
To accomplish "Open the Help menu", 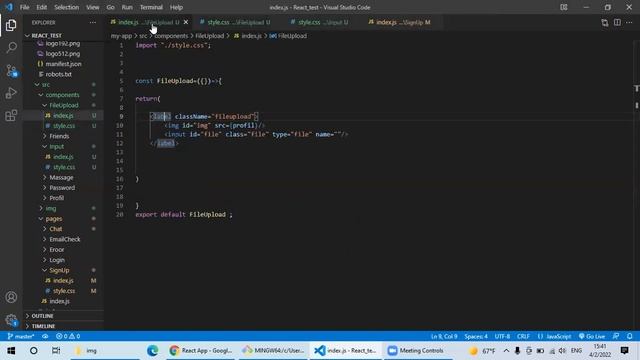I will coord(176,7).
